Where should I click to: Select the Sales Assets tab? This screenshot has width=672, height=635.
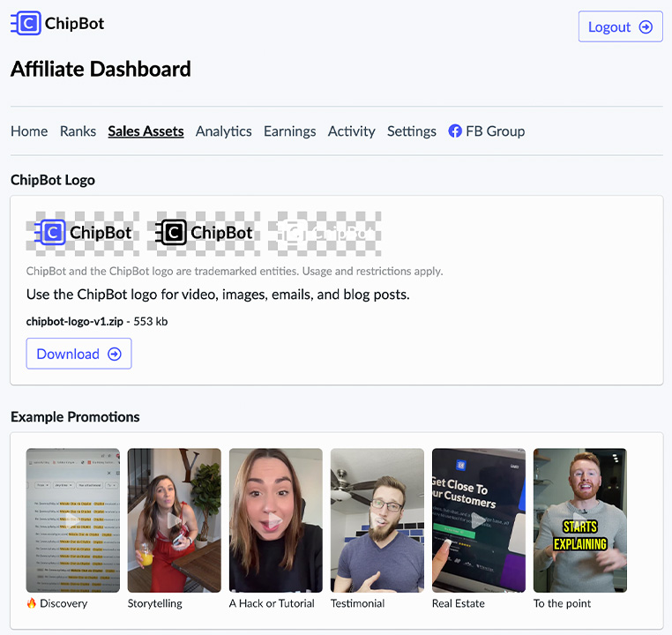point(146,131)
